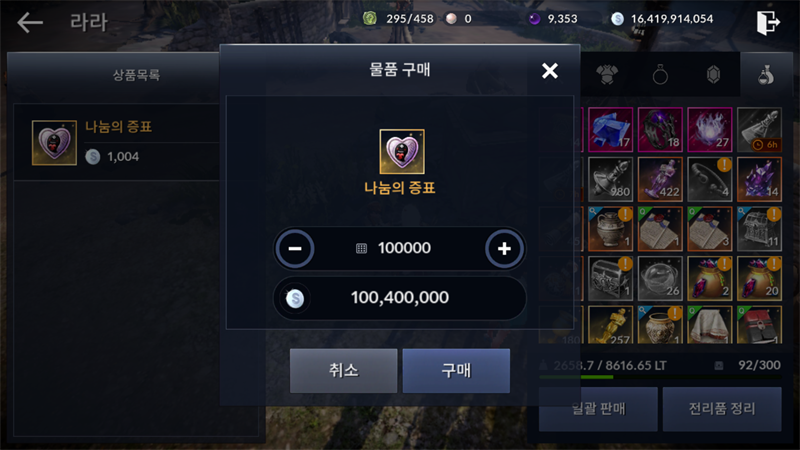This screenshot has width=800, height=450.
Task: Click the 구매 purchase button
Action: [456, 370]
